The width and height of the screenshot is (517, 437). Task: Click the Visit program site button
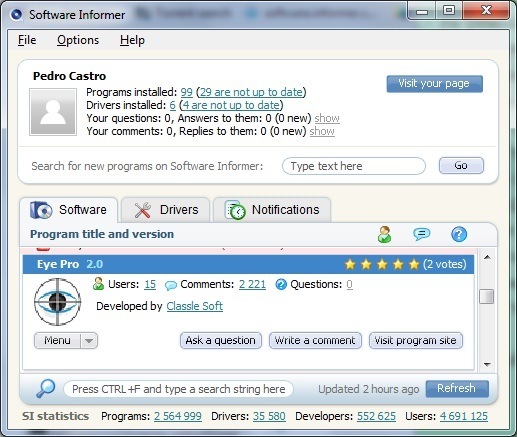tap(416, 340)
